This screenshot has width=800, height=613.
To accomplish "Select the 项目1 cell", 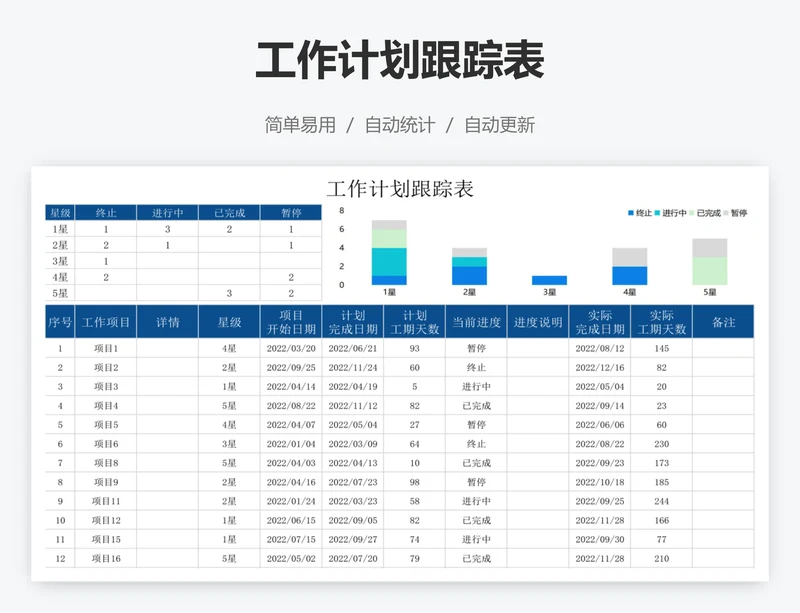I will [x=106, y=348].
